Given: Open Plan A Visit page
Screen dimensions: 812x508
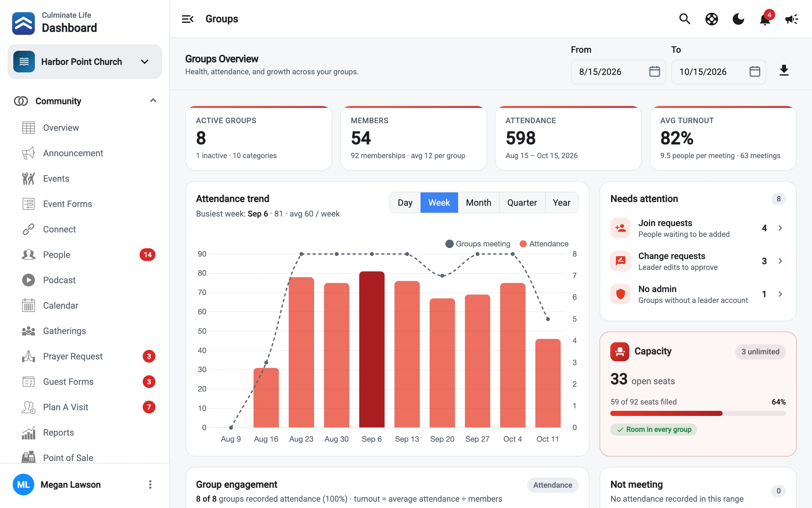Looking at the screenshot, I should (85, 407).
